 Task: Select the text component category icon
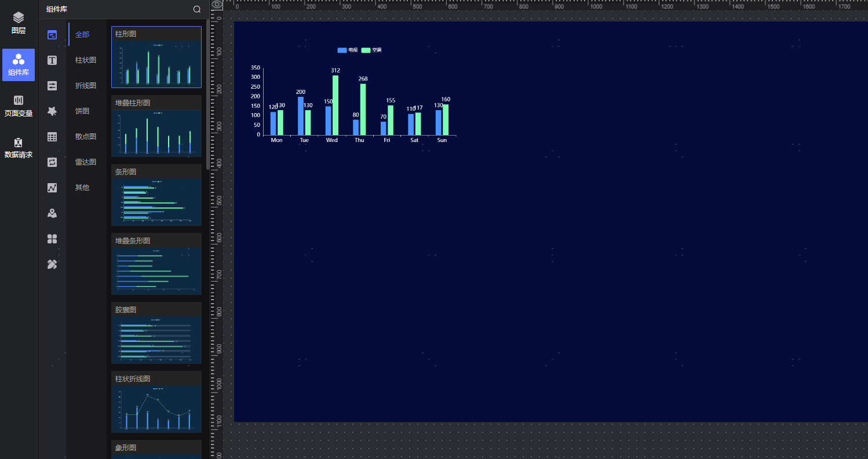52,60
